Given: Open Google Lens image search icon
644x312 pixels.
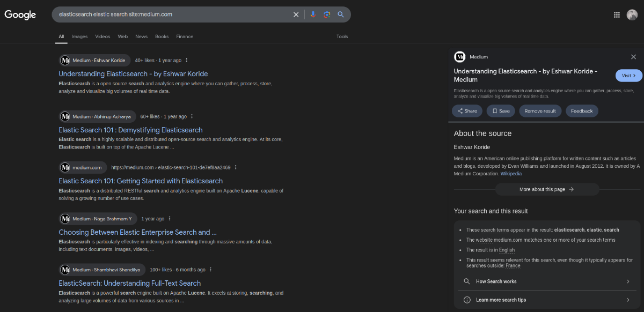Looking at the screenshot, I should point(327,14).
